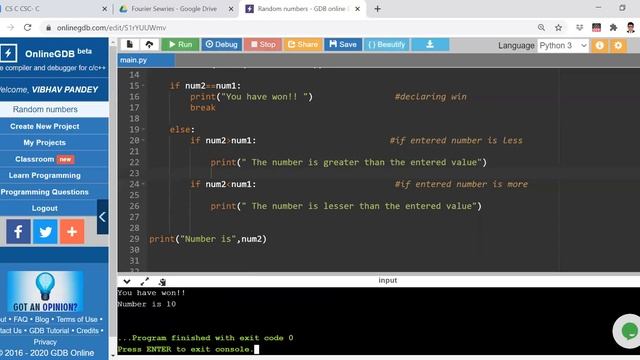Screen dimensions: 640x360
Task: Collapse the console with chevron icon
Action: [x=127, y=282]
